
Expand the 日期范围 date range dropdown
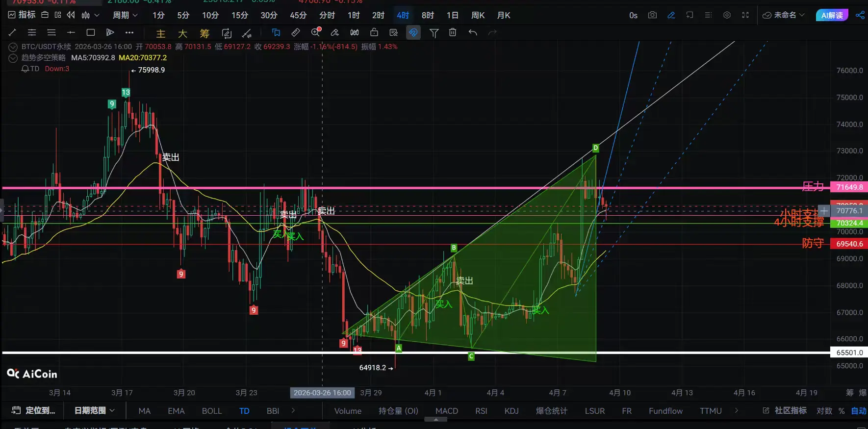tap(94, 410)
